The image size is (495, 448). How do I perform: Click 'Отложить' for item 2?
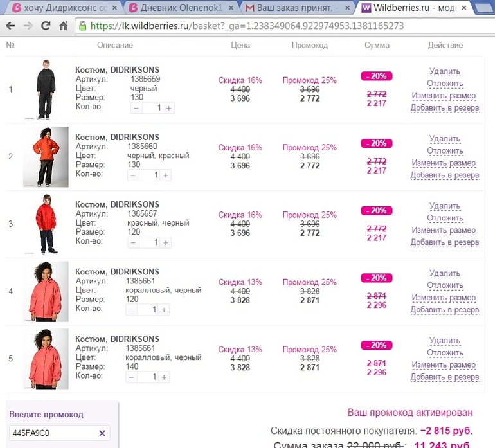[x=445, y=151]
